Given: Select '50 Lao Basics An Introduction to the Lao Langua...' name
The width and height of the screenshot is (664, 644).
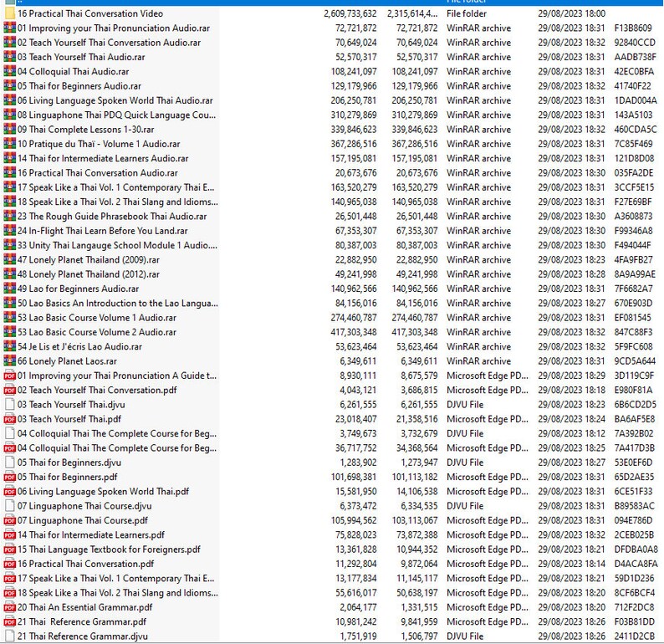Looking at the screenshot, I should click(118, 303).
